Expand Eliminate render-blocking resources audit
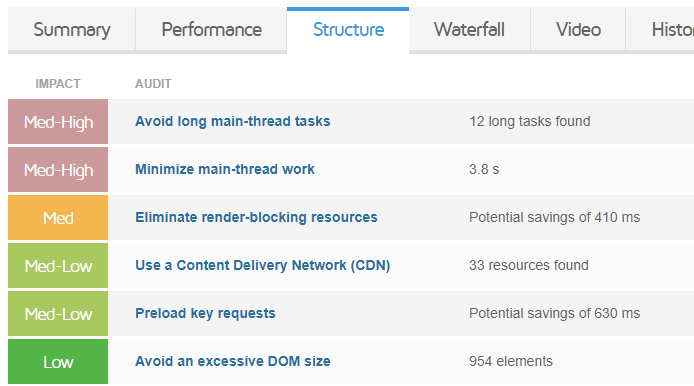This screenshot has height=386, width=694. pos(256,217)
